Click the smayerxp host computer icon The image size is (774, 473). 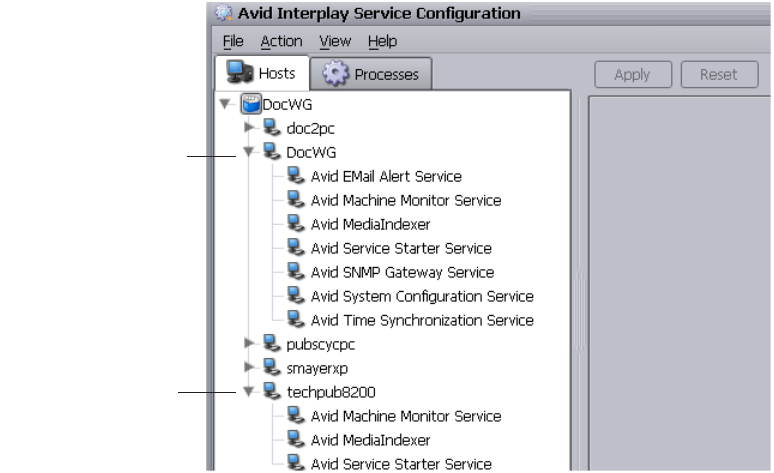tap(271, 367)
